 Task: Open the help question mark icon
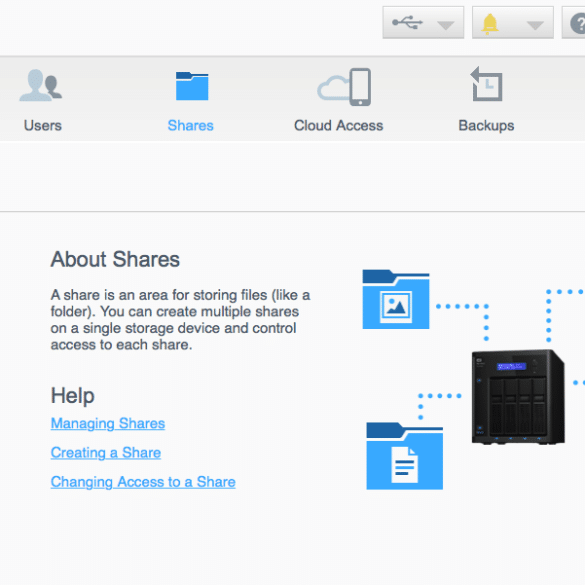coord(578,24)
